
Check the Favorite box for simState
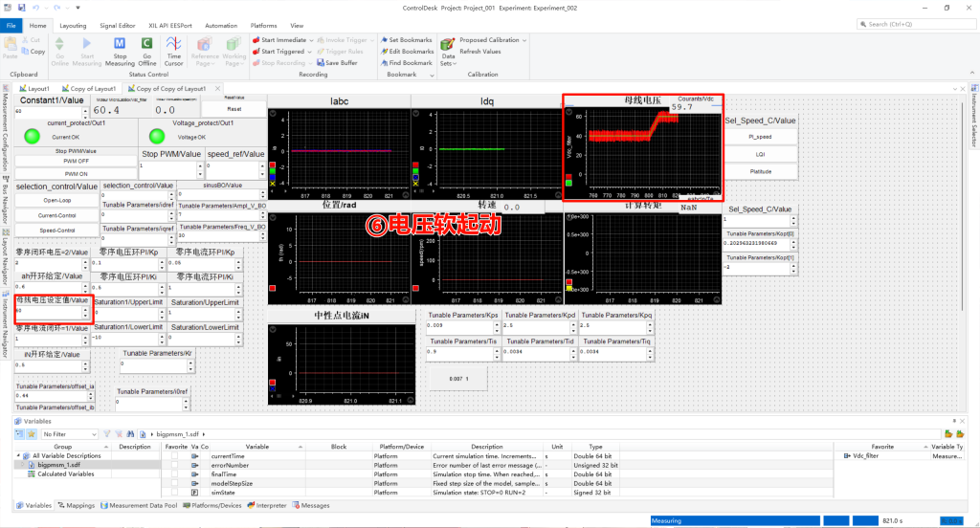click(174, 493)
